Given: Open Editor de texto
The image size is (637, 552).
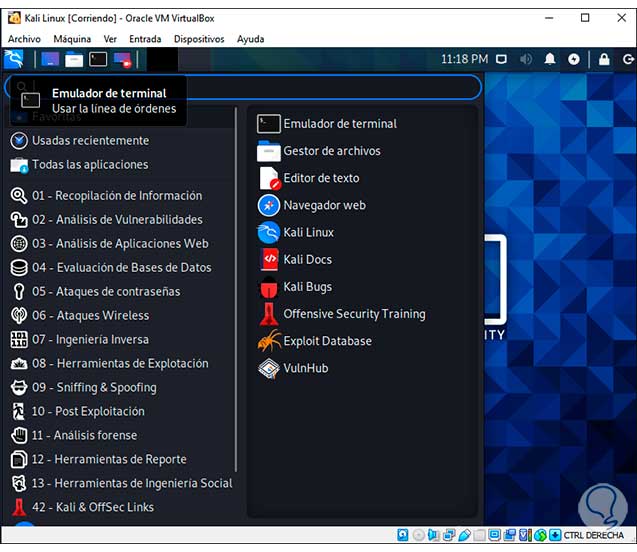Looking at the screenshot, I should point(309,178).
